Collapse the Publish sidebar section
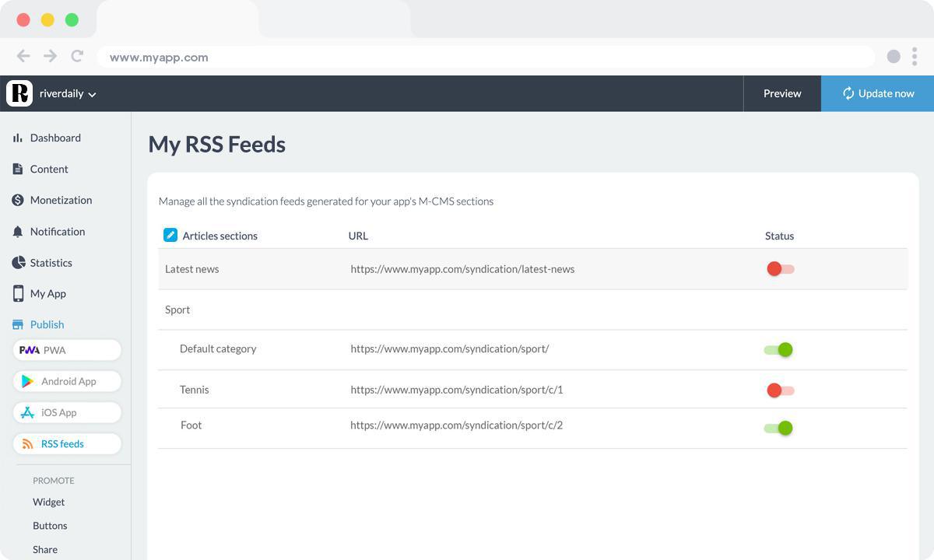Viewport: 934px width, 560px height. [x=47, y=324]
